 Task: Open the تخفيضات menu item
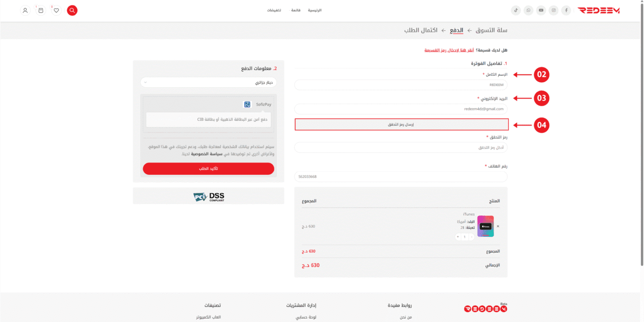pyautogui.click(x=274, y=10)
